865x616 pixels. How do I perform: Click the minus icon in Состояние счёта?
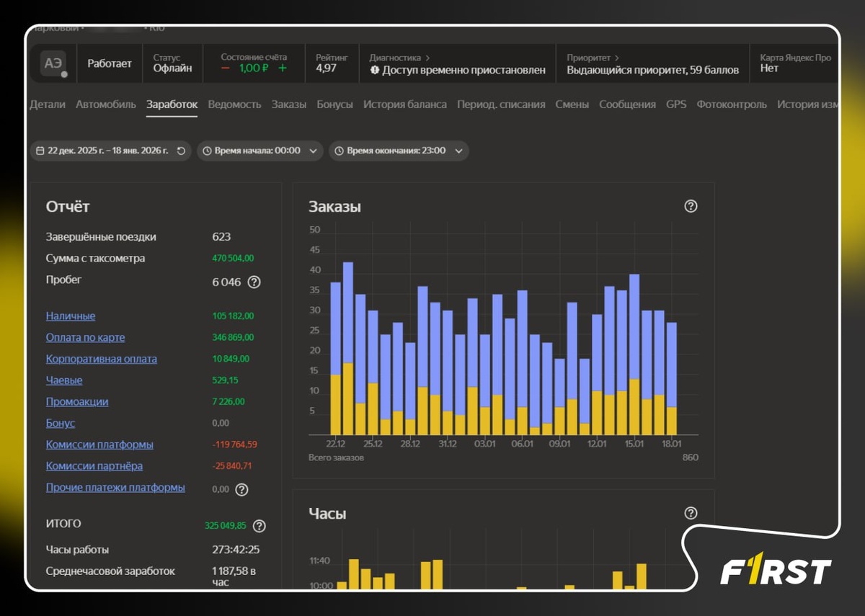click(x=226, y=68)
